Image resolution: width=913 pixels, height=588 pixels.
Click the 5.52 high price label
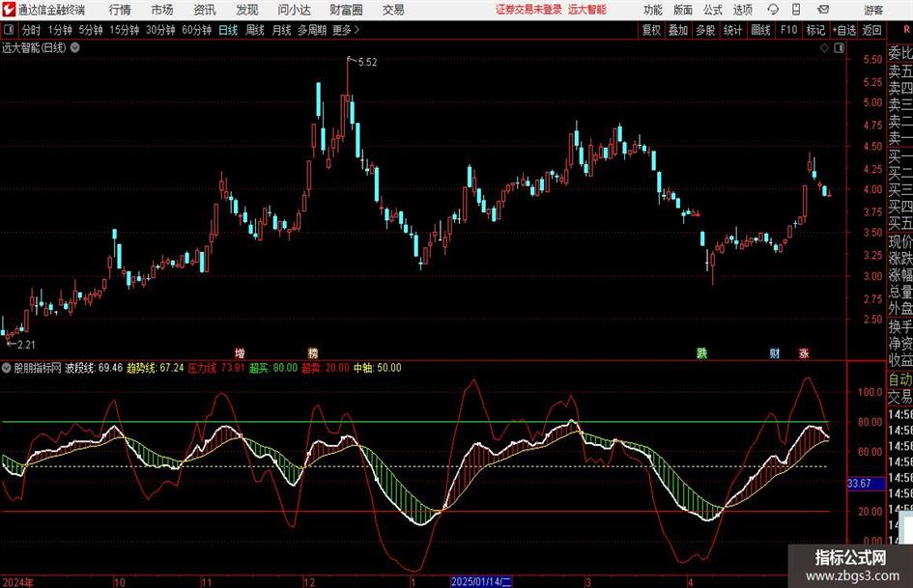[x=367, y=63]
